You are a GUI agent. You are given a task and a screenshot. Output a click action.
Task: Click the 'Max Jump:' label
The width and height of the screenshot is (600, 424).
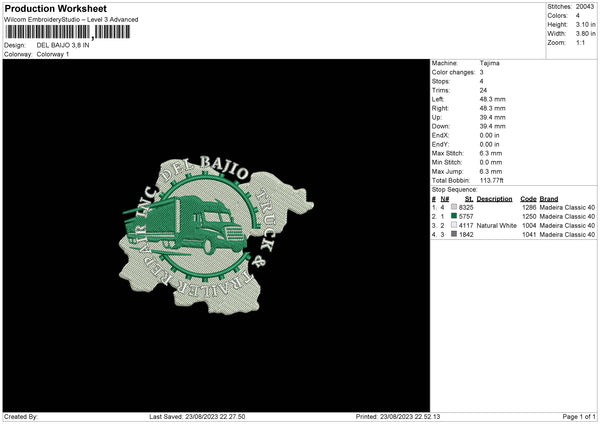tap(447, 171)
